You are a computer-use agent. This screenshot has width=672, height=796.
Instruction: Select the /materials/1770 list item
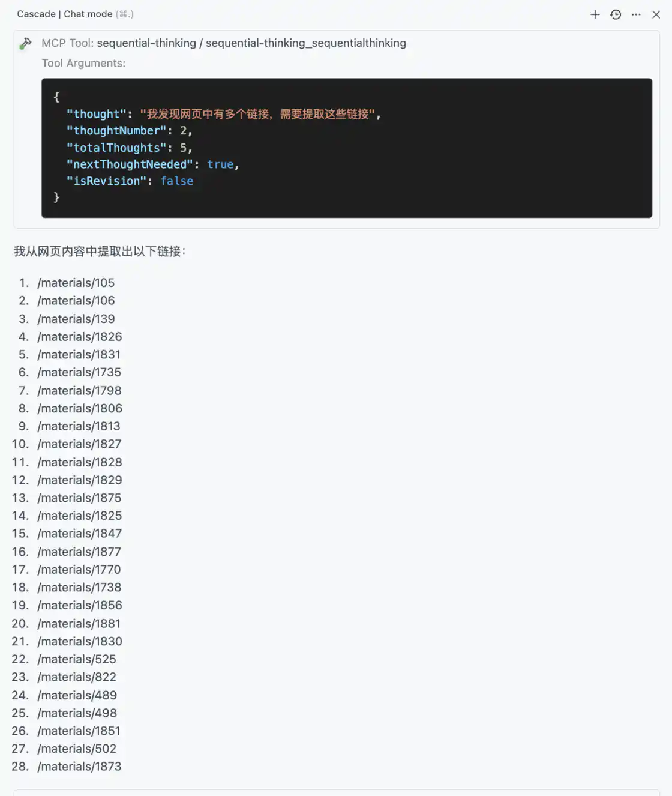[x=79, y=570]
